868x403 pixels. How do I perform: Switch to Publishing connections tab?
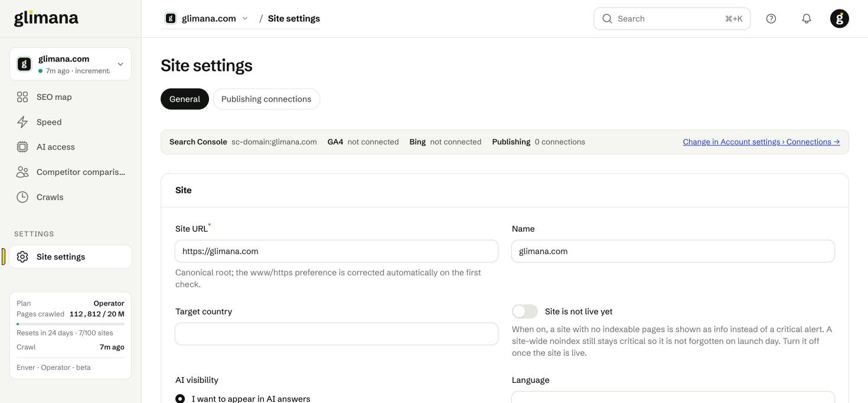click(266, 99)
